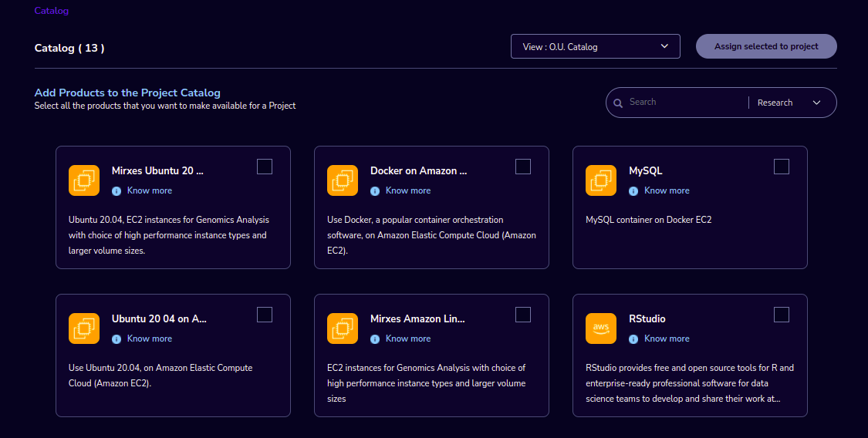Open the View: O.U. Catalog dropdown
This screenshot has height=438, width=868.
click(595, 46)
